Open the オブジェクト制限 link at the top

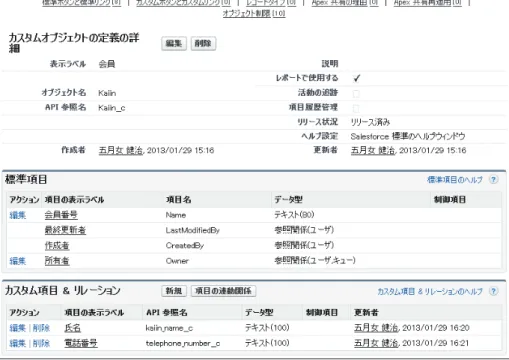pyautogui.click(x=254, y=13)
